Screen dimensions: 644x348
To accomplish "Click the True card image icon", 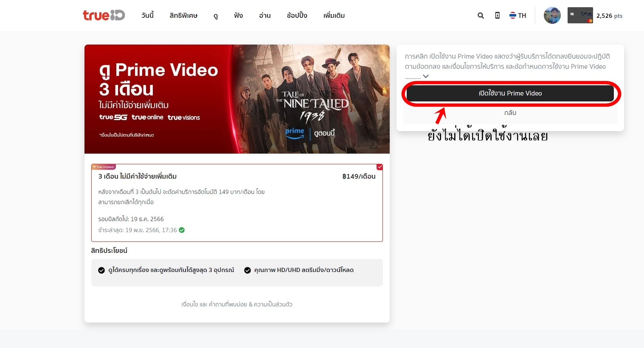I will point(580,16).
